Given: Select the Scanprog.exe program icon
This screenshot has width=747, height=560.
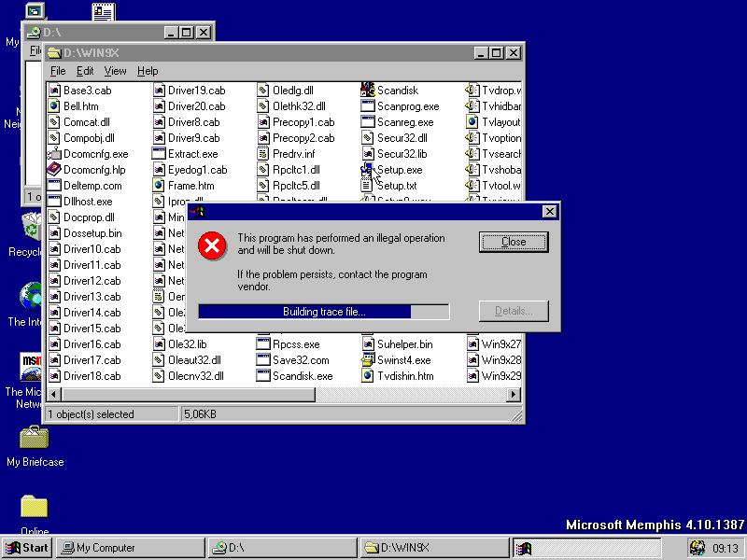Looking at the screenshot, I should [368, 106].
